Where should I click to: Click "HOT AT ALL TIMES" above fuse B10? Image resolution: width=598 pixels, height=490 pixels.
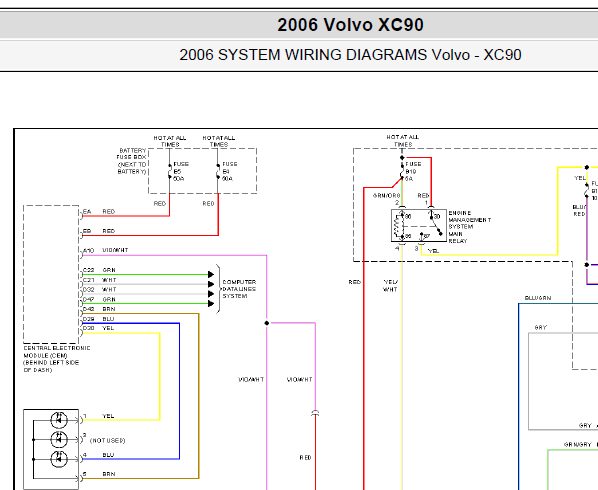tap(403, 141)
